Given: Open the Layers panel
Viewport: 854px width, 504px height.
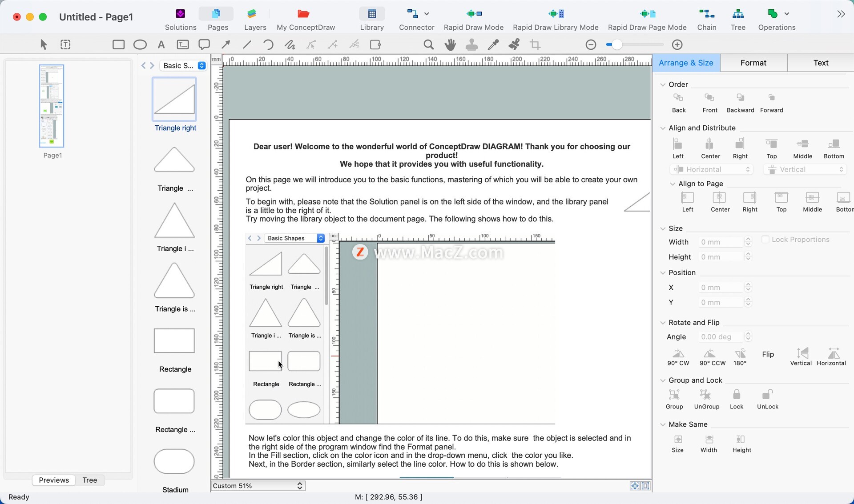Looking at the screenshot, I should coord(255,20).
